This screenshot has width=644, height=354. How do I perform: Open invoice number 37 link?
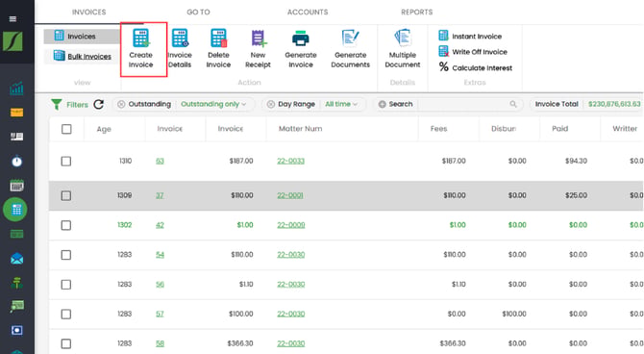click(x=160, y=195)
